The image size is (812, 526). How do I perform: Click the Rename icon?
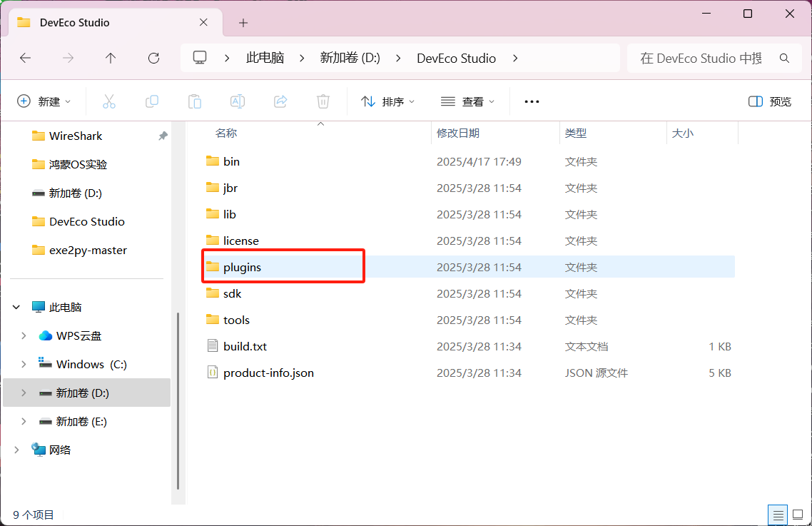pos(237,101)
